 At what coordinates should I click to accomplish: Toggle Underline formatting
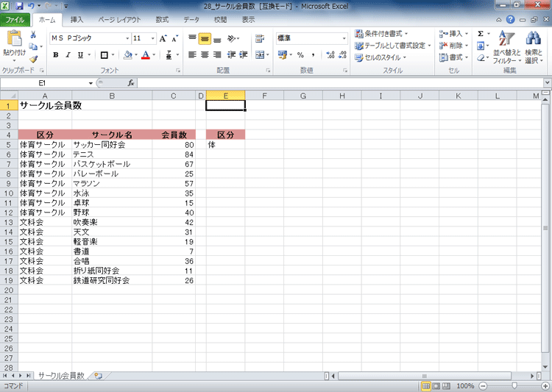click(x=80, y=55)
